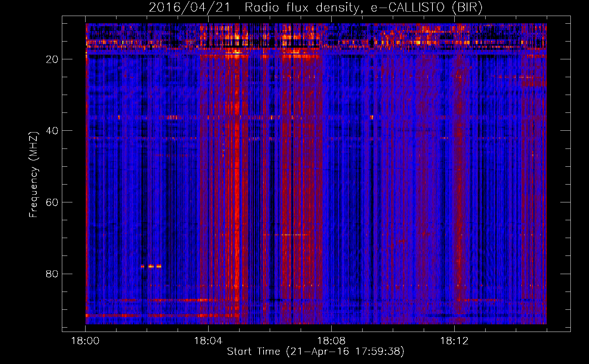Viewport: 589px width, 364px height.
Task: Click the "18:08" time tick label
Action: 331,341
